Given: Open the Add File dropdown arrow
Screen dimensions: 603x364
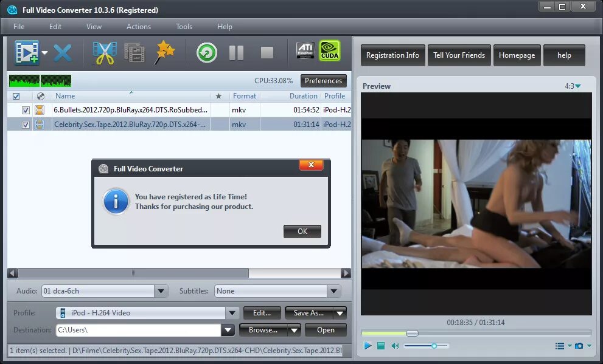Looking at the screenshot, I should (x=44, y=53).
